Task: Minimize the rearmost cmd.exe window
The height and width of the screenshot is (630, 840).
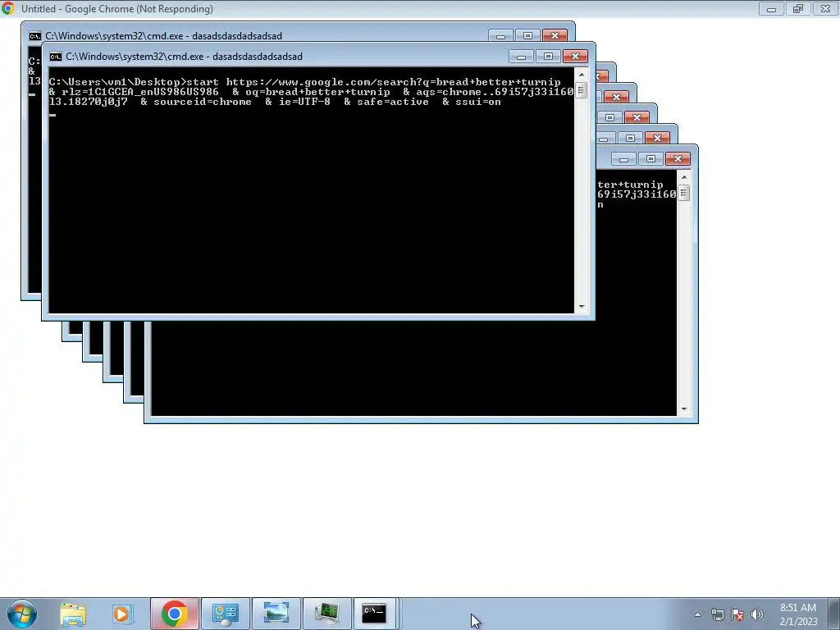Action: [x=500, y=36]
